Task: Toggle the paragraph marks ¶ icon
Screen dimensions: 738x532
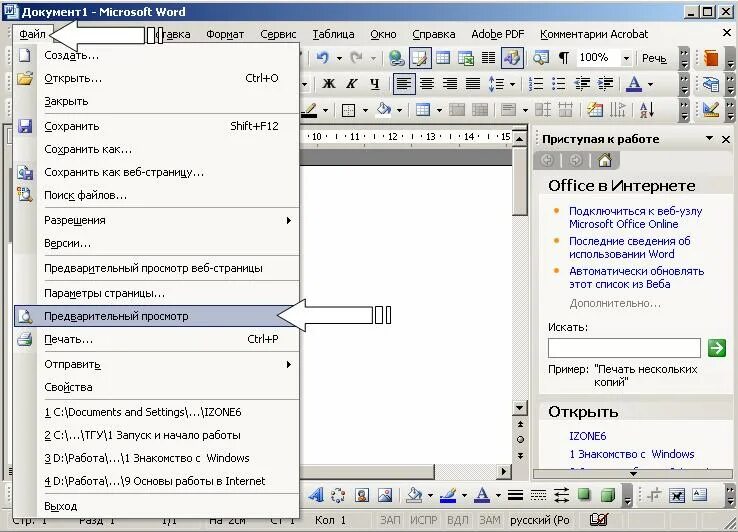Action: (563, 58)
